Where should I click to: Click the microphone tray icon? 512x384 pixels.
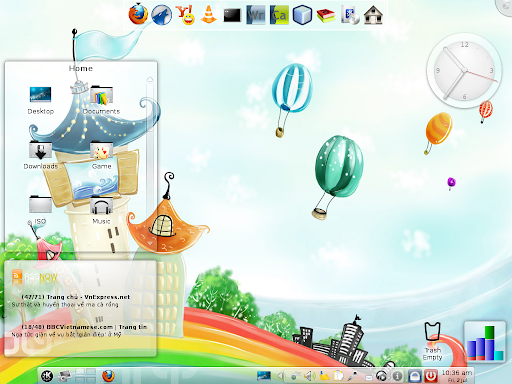(353, 376)
